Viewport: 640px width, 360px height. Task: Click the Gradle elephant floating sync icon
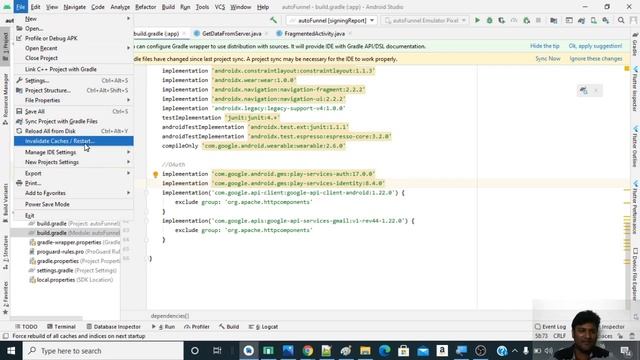coord(584,90)
